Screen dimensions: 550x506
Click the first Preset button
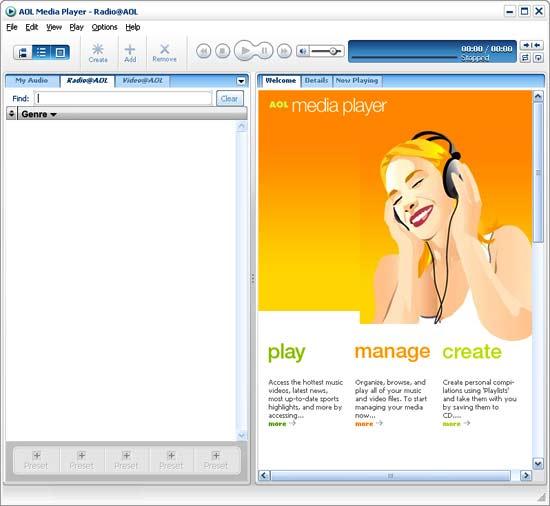coord(36,460)
